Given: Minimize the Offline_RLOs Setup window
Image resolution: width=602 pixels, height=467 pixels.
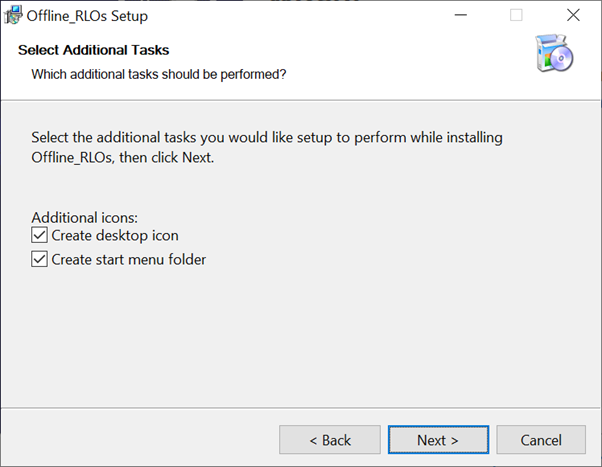Looking at the screenshot, I should point(460,16).
